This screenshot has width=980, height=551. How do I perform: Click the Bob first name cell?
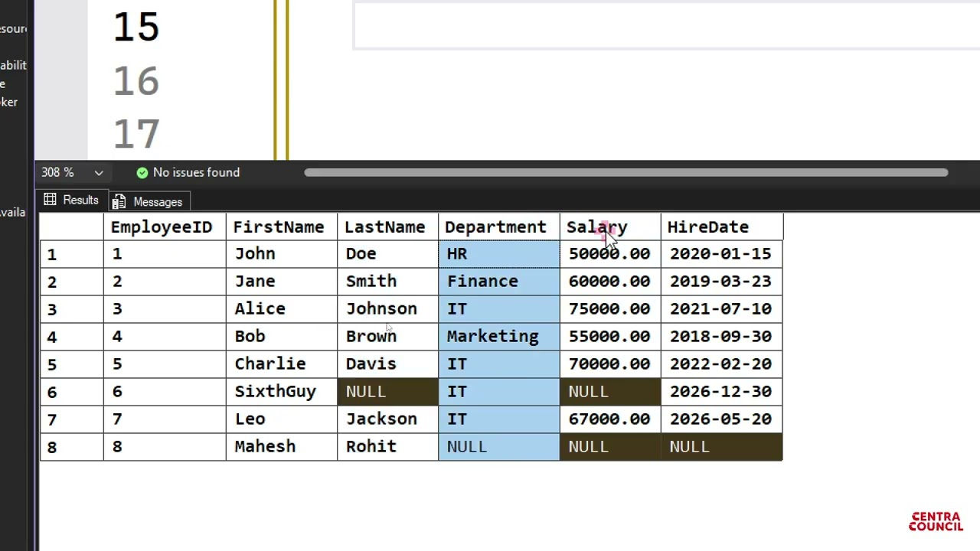282,337
